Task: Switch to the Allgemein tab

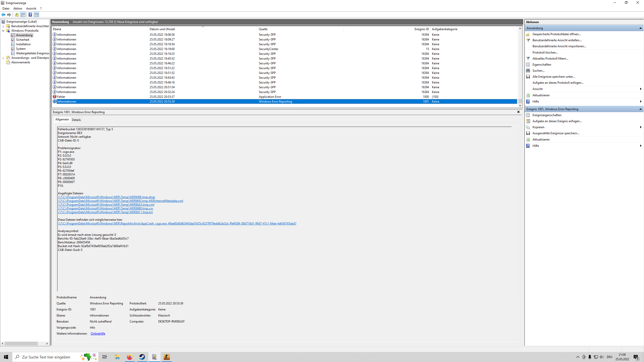Action: pos(62,119)
